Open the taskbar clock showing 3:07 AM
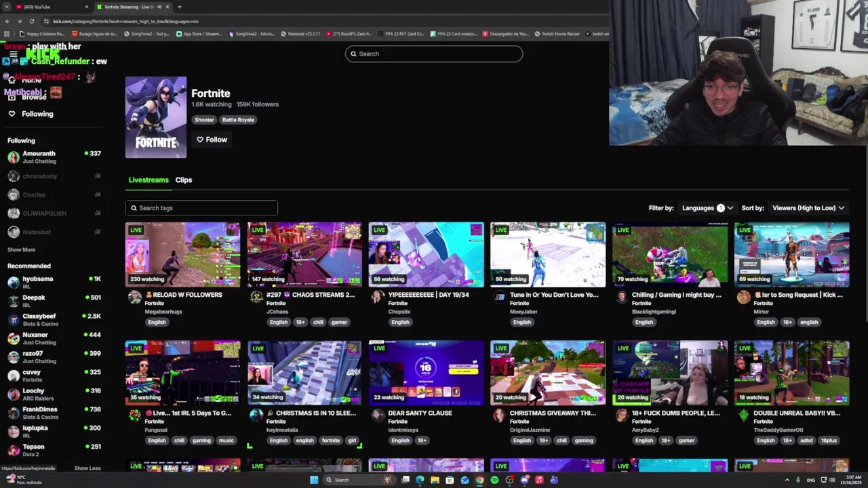 (x=850, y=480)
